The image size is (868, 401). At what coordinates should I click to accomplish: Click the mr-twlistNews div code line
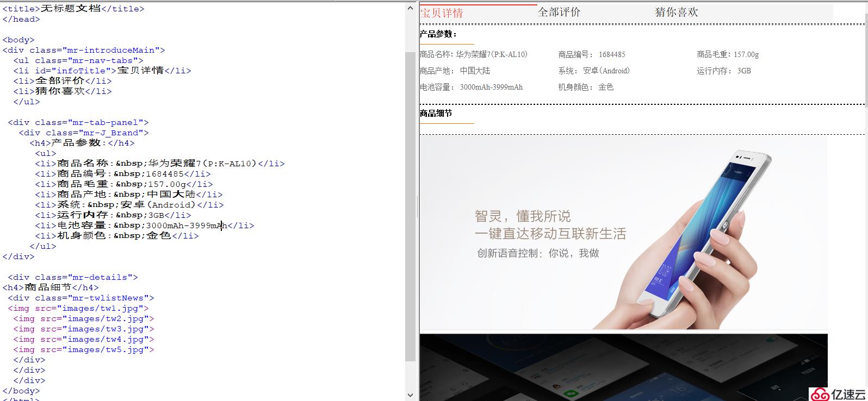[81, 298]
